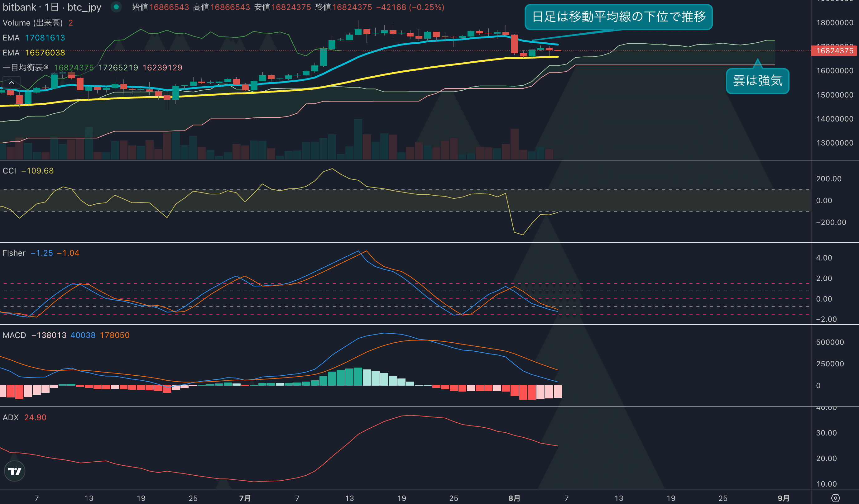Viewport: 859px width, 504px height.
Task: Click the bitbank btc_jpy symbol title
Action: click(x=52, y=7)
